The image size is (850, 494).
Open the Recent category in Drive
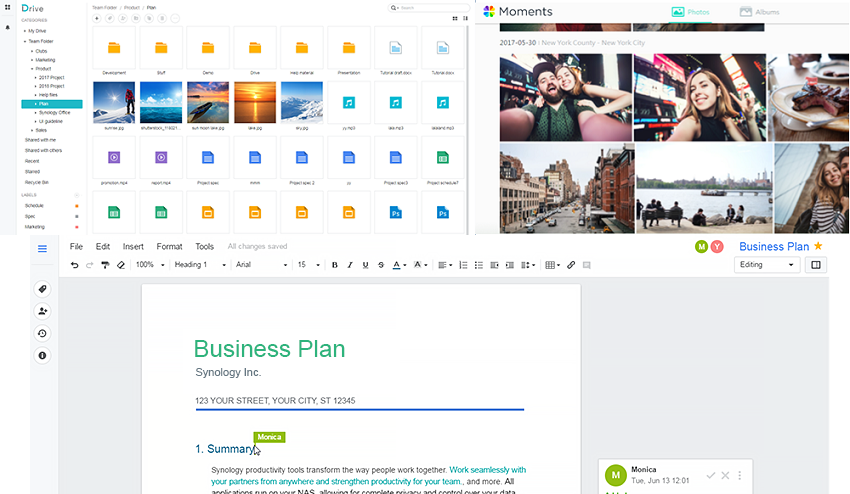point(32,161)
